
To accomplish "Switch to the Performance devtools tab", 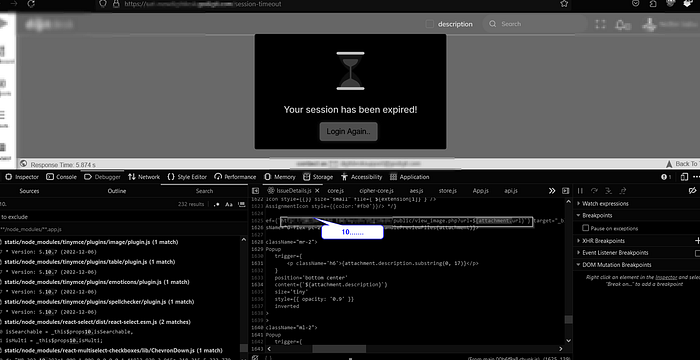I will [235, 177].
